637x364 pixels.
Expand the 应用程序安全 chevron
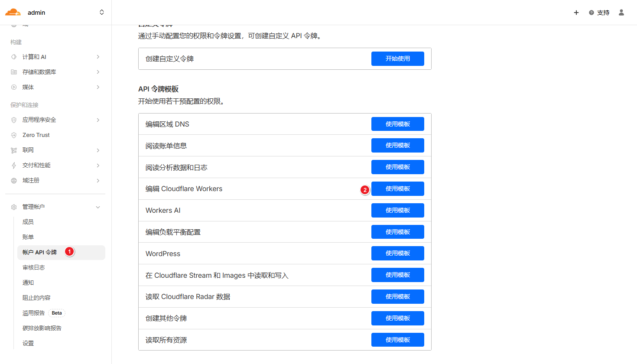pos(98,120)
